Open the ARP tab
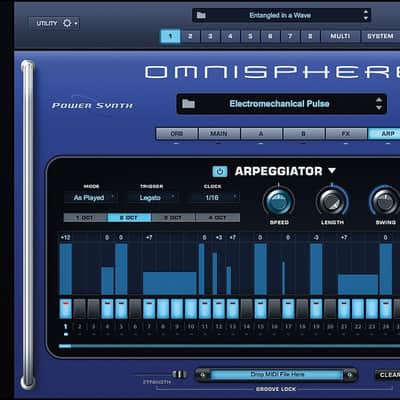The height and width of the screenshot is (400, 400). click(x=384, y=134)
